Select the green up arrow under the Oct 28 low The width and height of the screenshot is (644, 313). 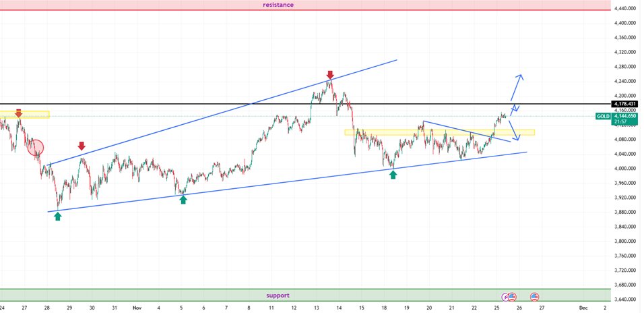(58, 217)
